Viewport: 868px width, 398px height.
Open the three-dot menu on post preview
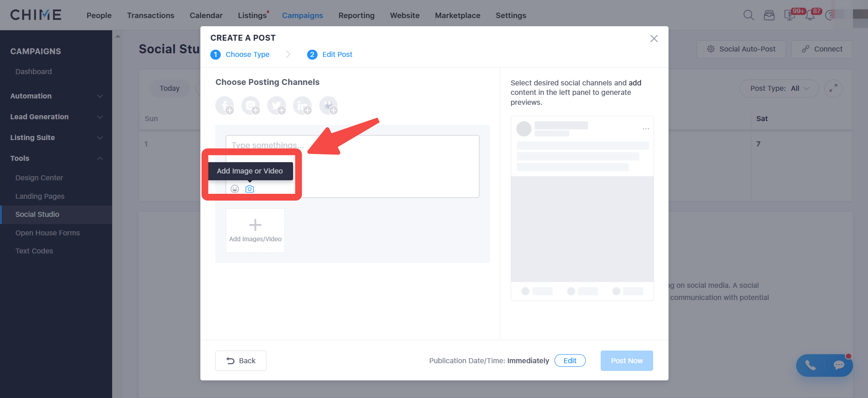pyautogui.click(x=646, y=129)
